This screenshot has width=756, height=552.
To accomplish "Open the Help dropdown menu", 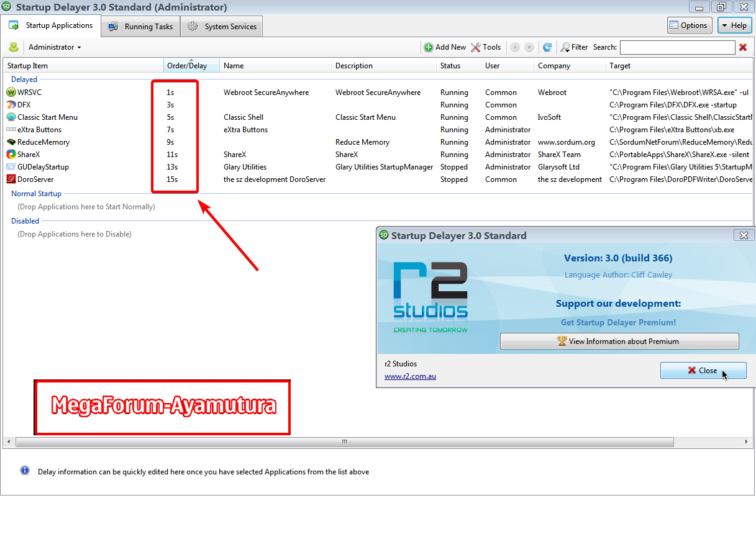I will [x=734, y=25].
